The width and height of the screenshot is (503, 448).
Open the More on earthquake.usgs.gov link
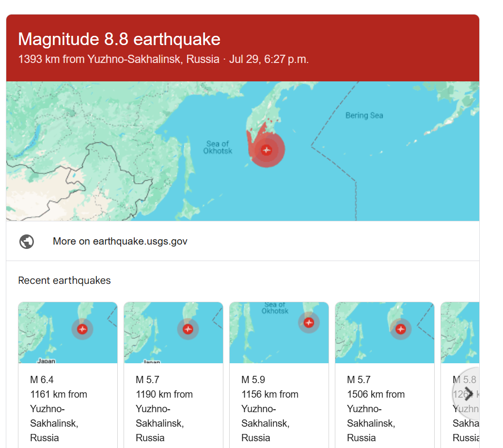[120, 241]
